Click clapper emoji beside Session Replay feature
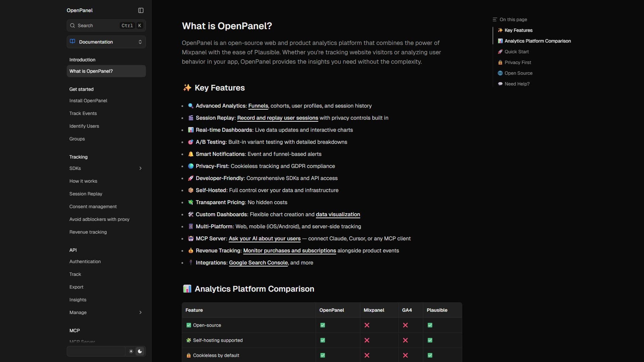Screen dimensions: 644x362 pos(191,118)
